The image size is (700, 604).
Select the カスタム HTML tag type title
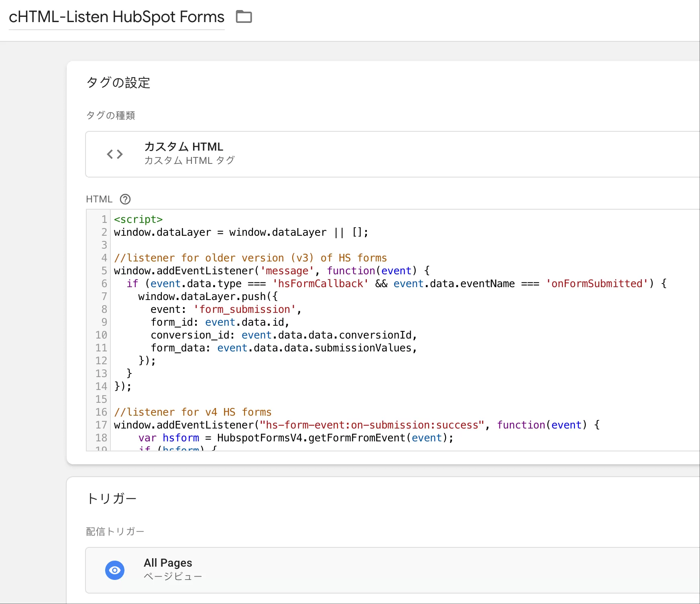pyautogui.click(x=183, y=147)
